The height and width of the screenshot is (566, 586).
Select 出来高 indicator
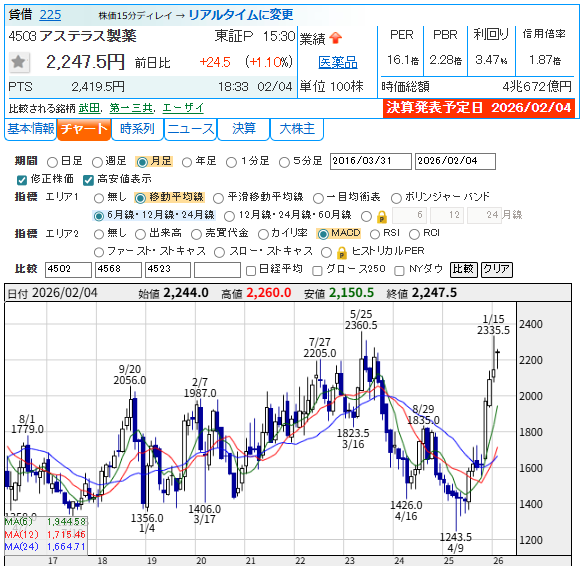[140, 234]
